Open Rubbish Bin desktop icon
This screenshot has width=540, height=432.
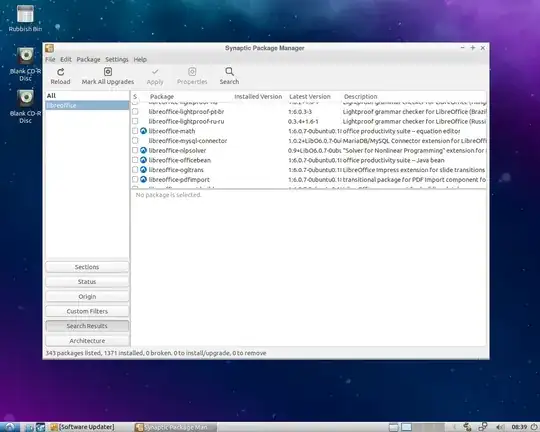(25, 14)
